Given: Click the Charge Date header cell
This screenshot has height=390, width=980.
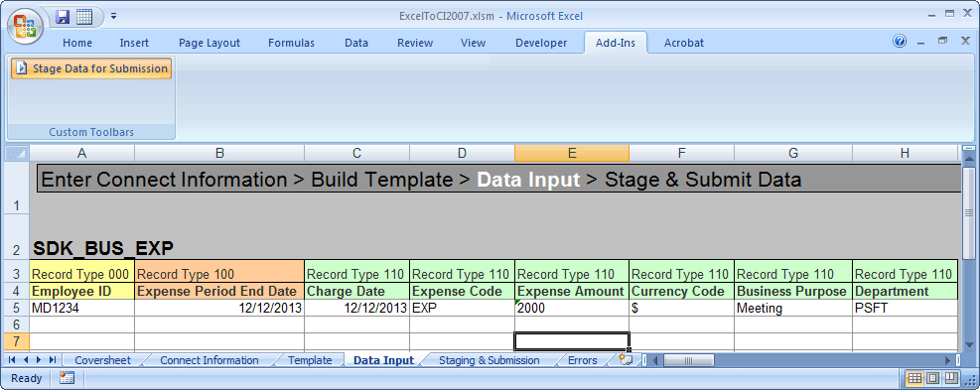Looking at the screenshot, I should [x=356, y=291].
